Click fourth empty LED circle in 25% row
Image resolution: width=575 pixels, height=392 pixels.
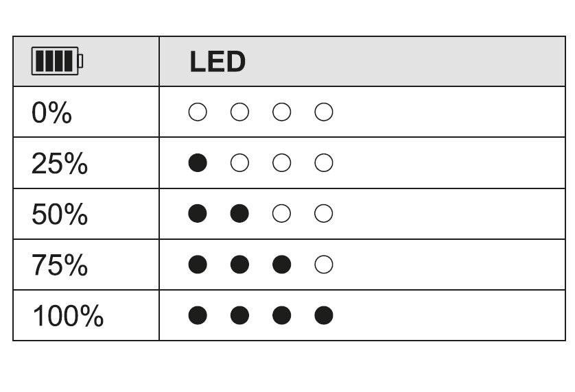[324, 162]
